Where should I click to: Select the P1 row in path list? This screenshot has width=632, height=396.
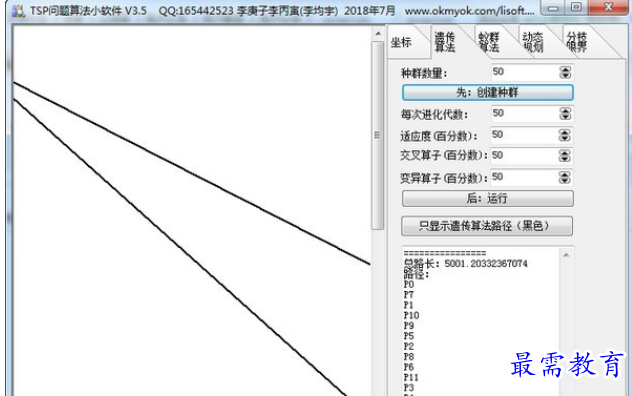click(x=409, y=305)
